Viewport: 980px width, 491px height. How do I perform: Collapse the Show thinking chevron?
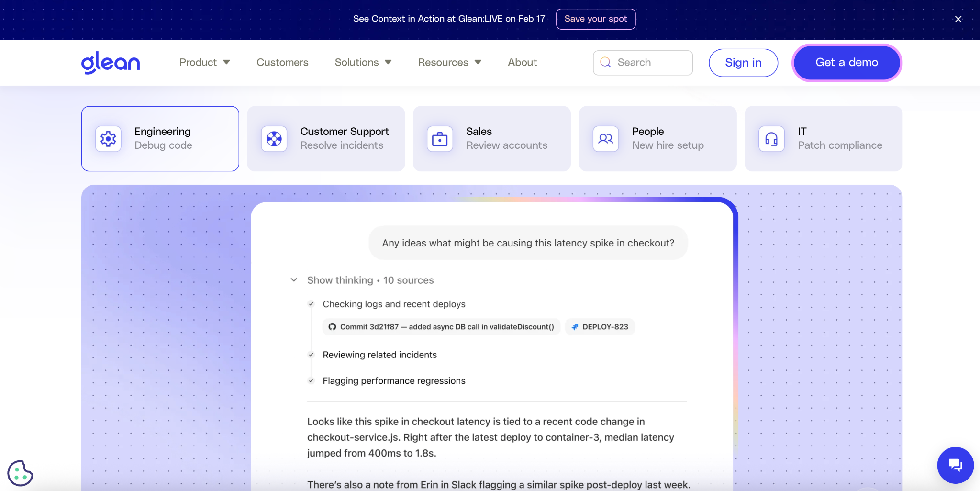click(x=294, y=280)
